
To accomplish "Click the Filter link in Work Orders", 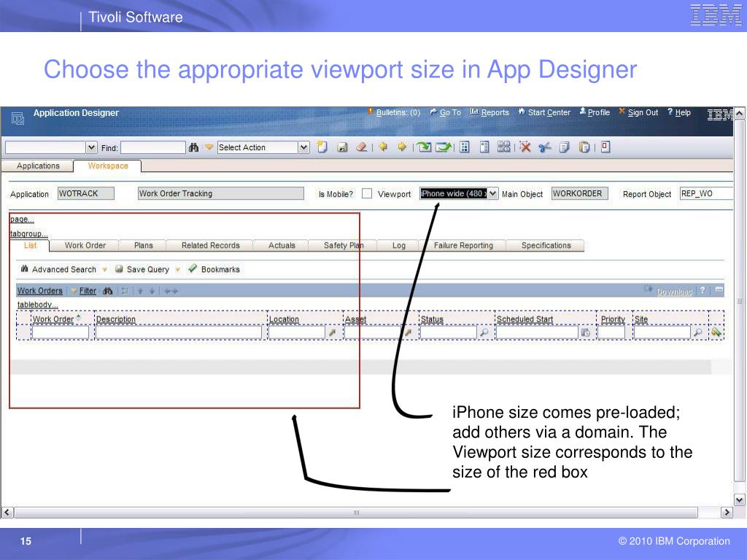I will tap(88, 290).
